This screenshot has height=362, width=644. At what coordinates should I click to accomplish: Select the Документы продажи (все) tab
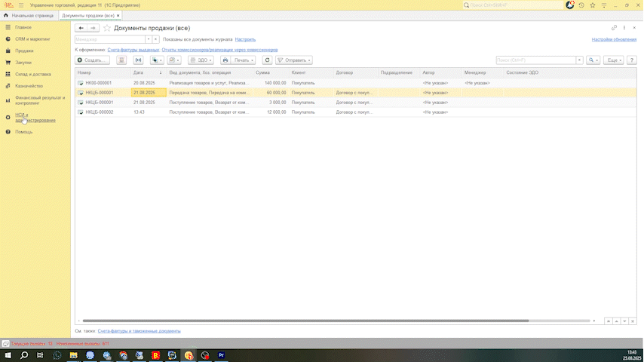88,15
